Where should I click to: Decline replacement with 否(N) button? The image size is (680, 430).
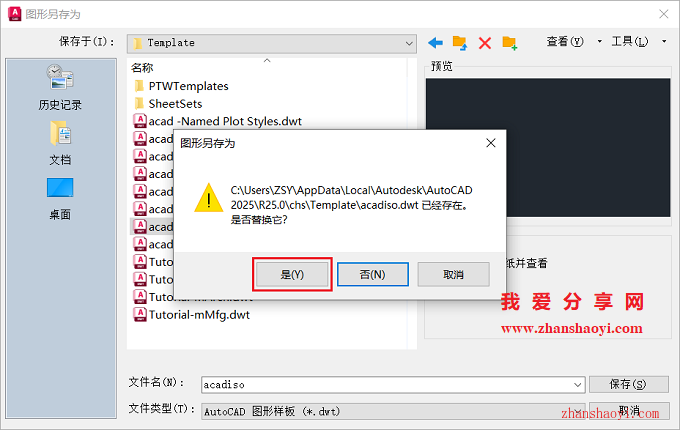click(x=373, y=274)
